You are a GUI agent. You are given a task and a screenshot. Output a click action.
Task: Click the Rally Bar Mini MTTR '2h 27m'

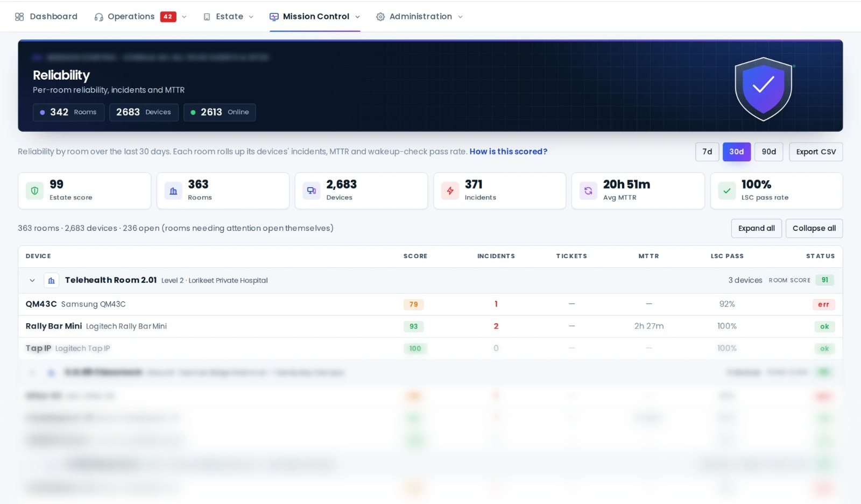[x=648, y=326]
